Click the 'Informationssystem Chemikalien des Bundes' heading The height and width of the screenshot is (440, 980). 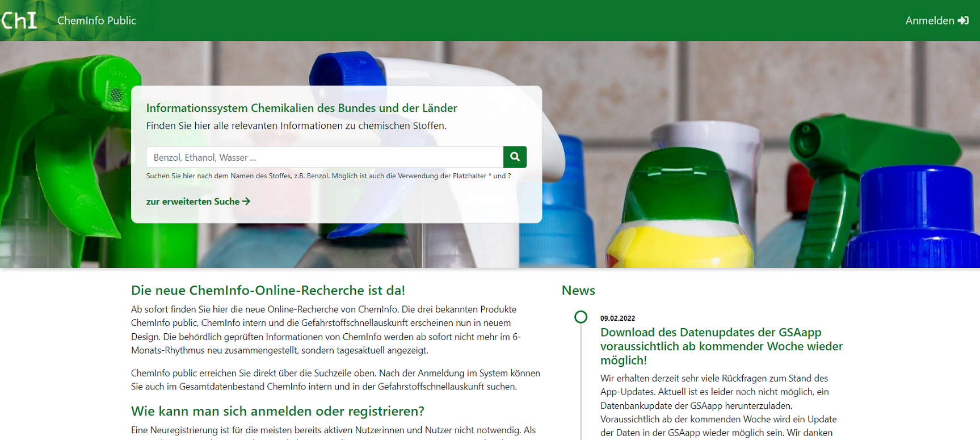coord(301,108)
